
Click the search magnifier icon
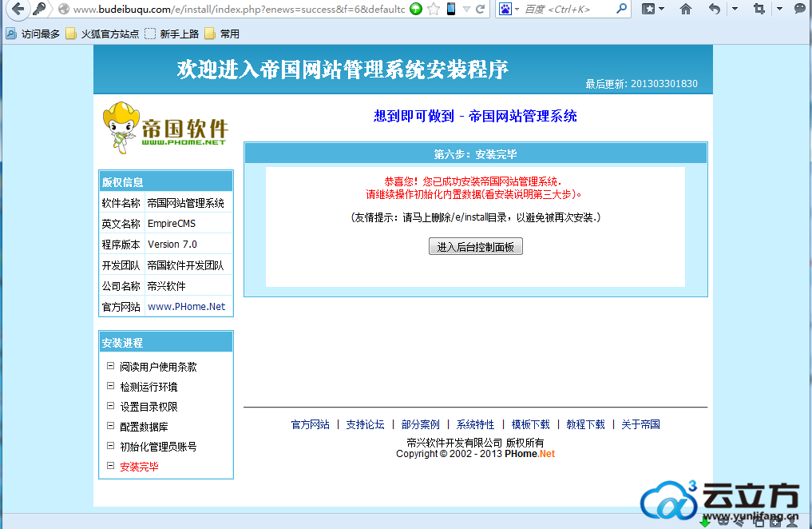click(621, 8)
